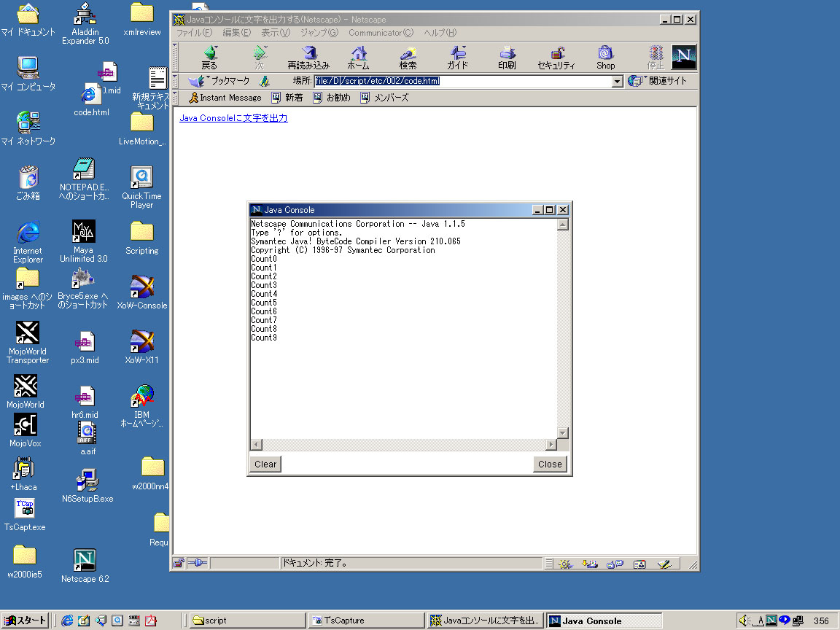Expand the location URL dropdown arrow
The height and width of the screenshot is (630, 840).
pyautogui.click(x=617, y=82)
